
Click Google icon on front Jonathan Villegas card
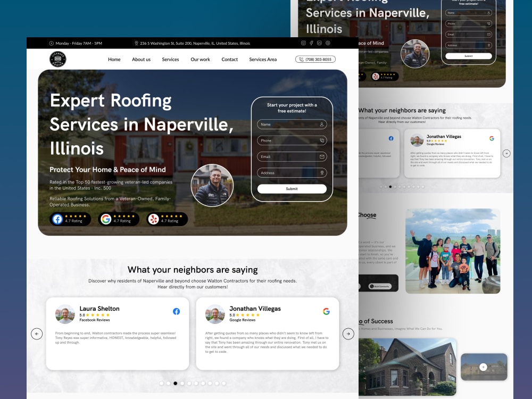[x=327, y=311]
